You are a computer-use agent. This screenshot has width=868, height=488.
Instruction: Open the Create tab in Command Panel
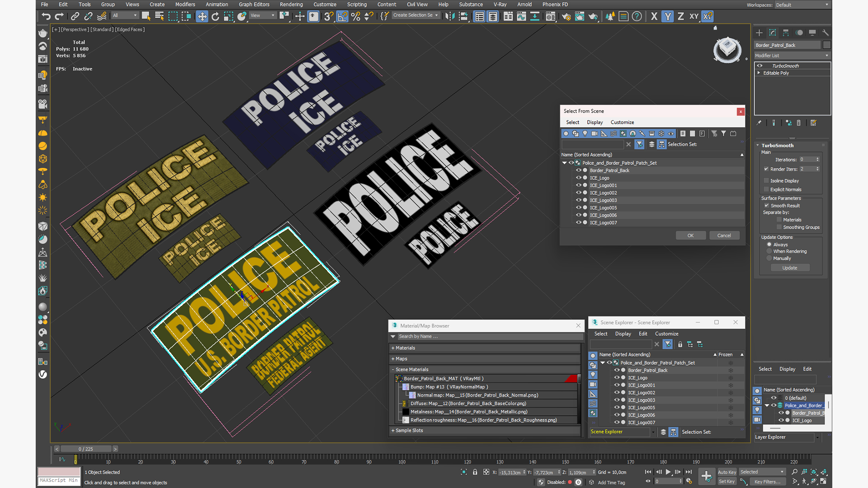click(759, 33)
